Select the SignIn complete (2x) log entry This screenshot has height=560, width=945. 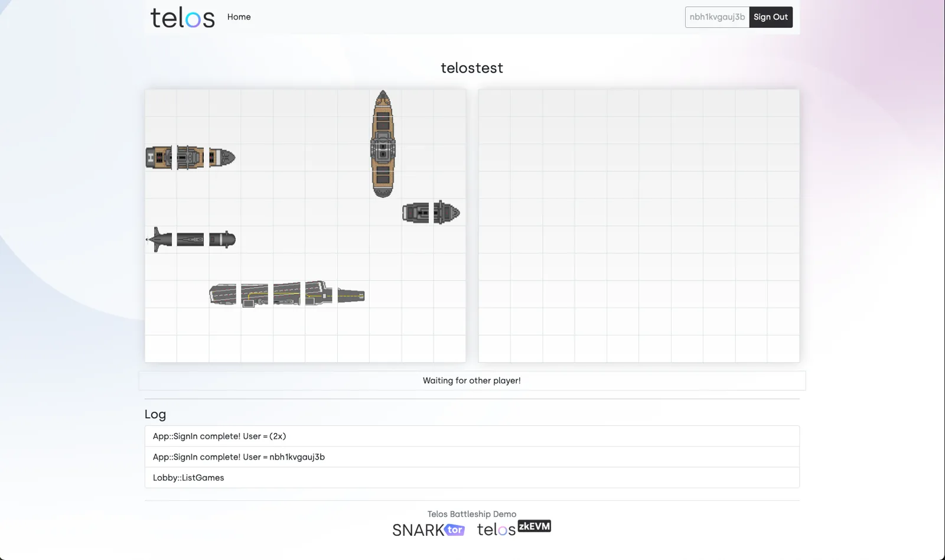[x=472, y=436]
